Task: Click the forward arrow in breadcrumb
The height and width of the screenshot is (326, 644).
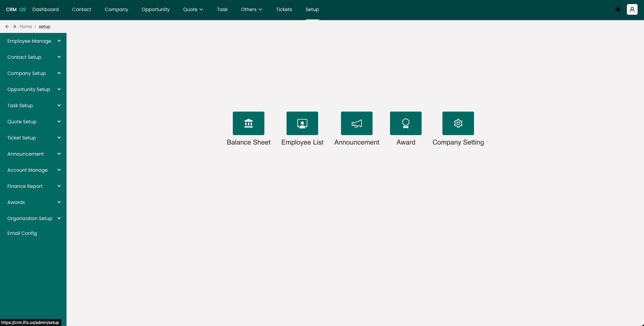Action: 14,27
